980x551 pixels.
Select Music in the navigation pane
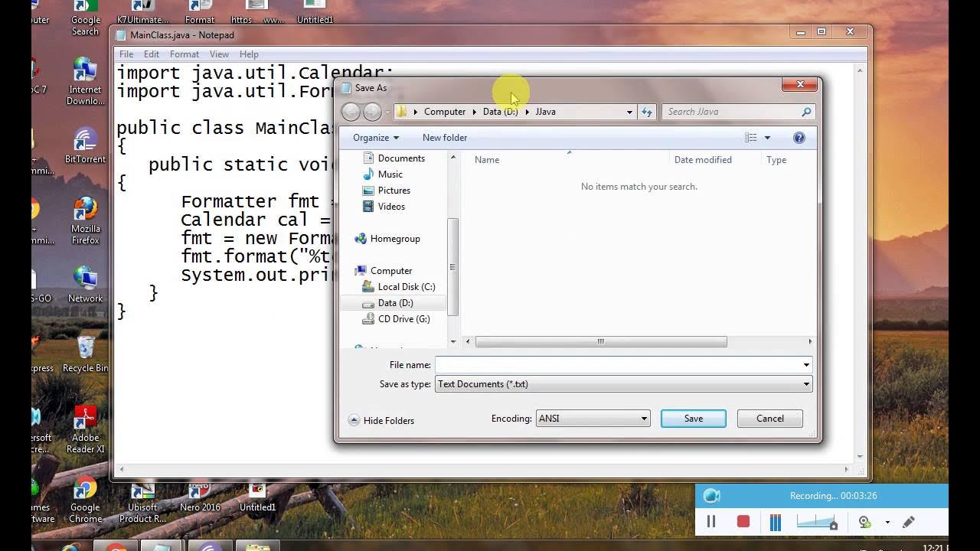(x=390, y=174)
